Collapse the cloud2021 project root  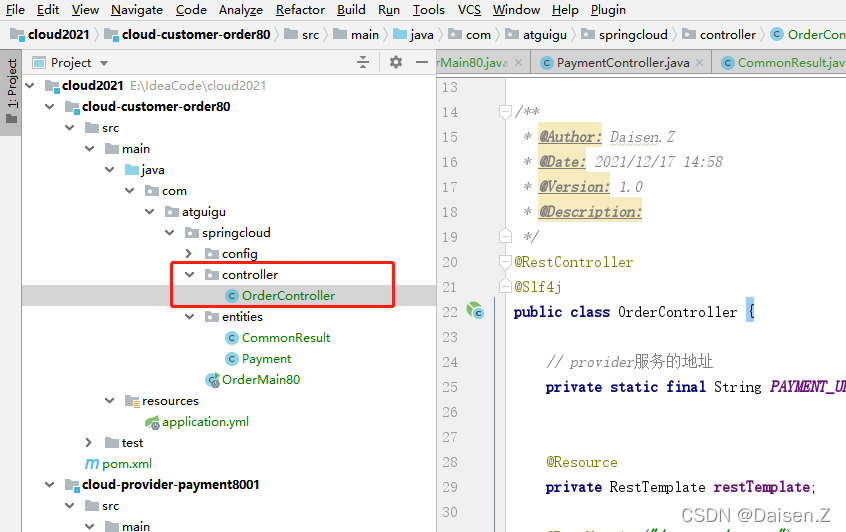point(30,85)
